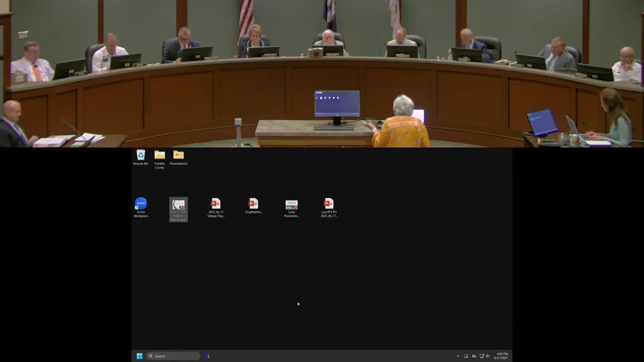This screenshot has height=362, width=644.
Task: Launch Zoom Workplace shortcut
Action: coord(141,204)
